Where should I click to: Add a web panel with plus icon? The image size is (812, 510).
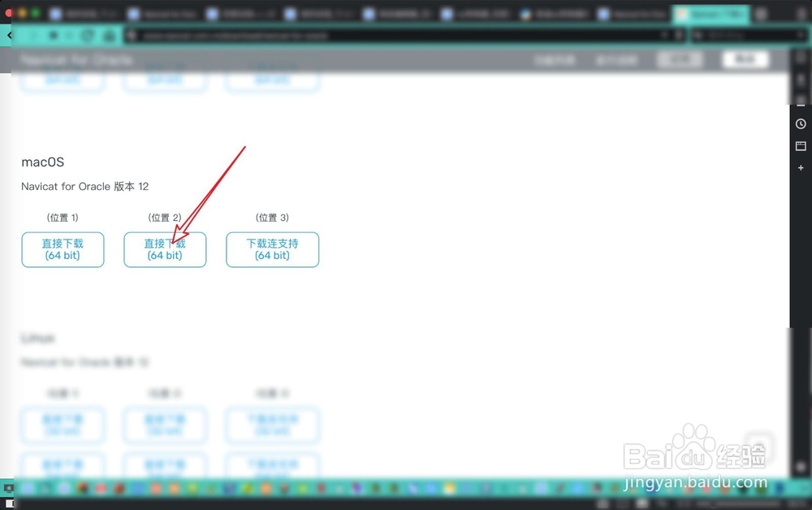801,168
